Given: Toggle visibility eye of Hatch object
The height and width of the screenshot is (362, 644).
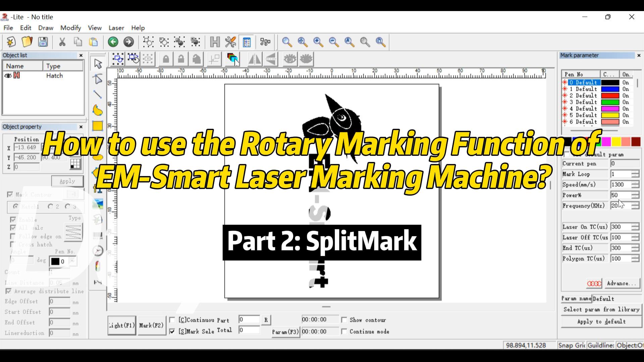Looking at the screenshot, I should (8, 76).
